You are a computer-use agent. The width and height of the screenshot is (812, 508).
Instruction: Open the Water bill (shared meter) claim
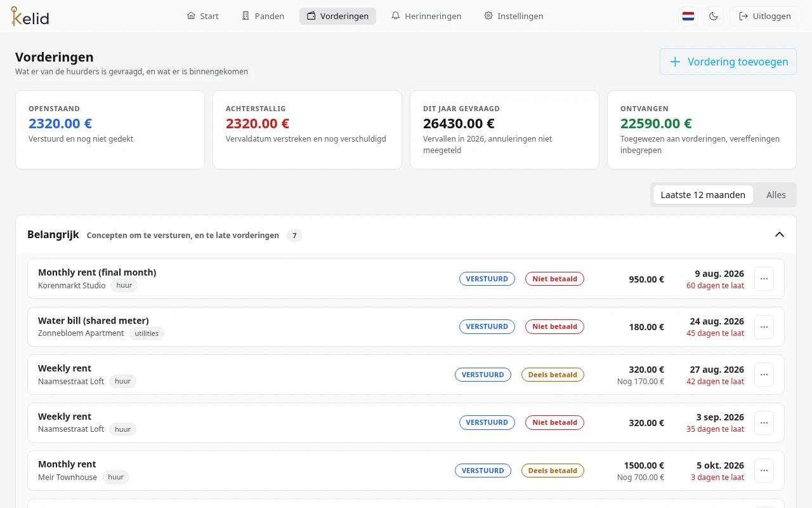406,326
